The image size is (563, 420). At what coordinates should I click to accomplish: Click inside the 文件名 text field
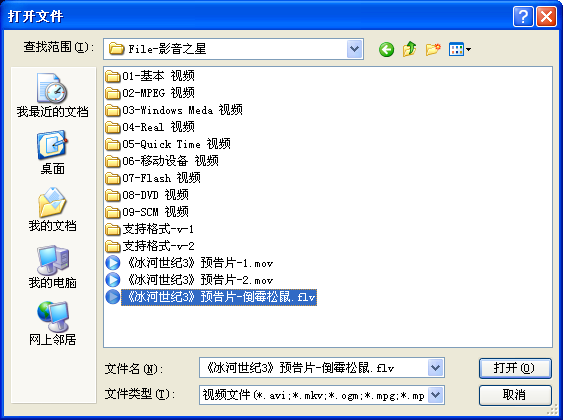313,368
